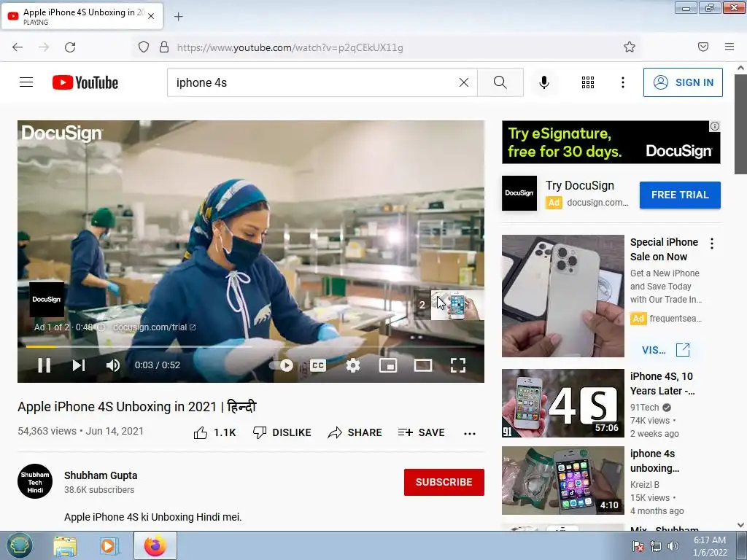Toggle closed captions
747x560 pixels.
tap(318, 365)
